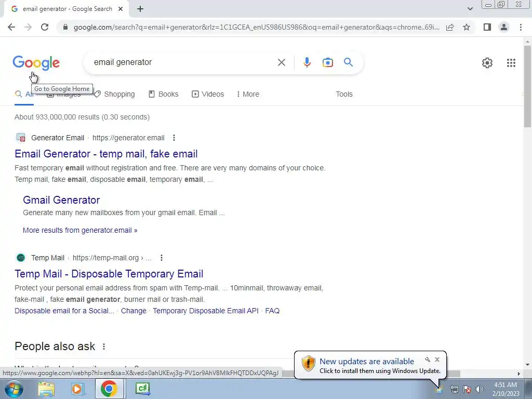Switch to the Shopping results tab
Screen dimensions: 532x399
click(x=114, y=95)
